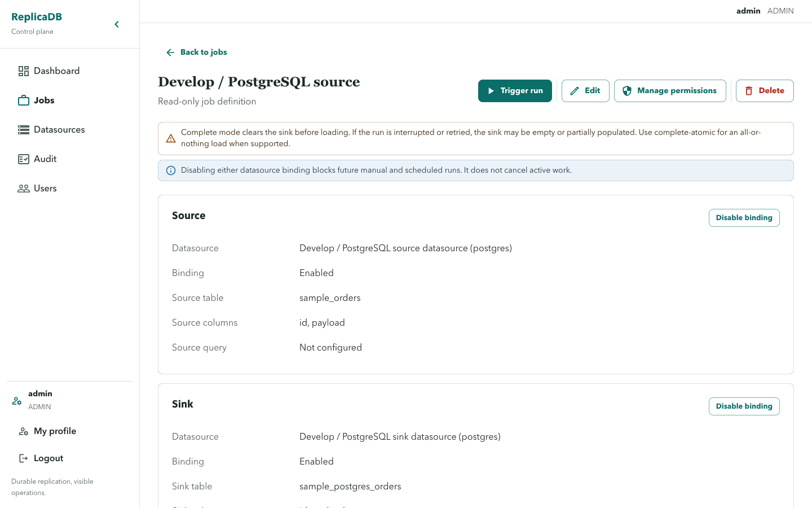Click the shield icon on Manage permissions

(627, 91)
